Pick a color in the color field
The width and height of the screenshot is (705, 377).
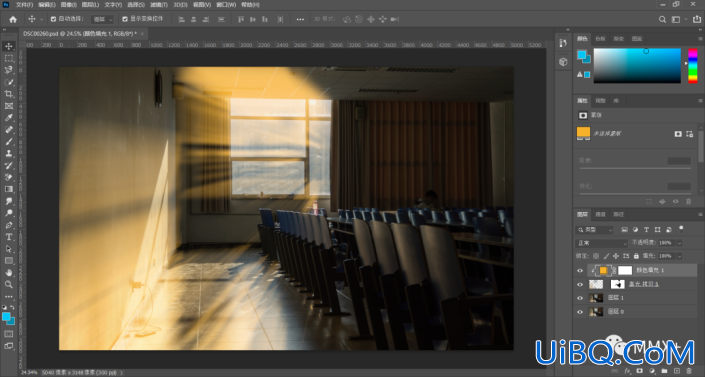[637, 66]
